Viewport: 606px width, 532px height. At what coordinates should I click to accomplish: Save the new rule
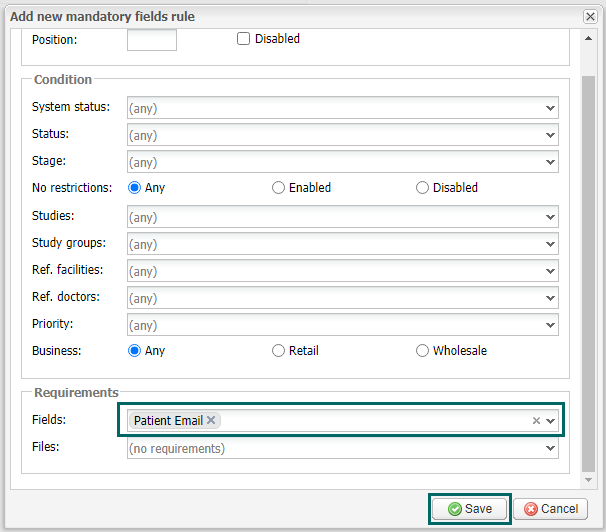(470, 509)
